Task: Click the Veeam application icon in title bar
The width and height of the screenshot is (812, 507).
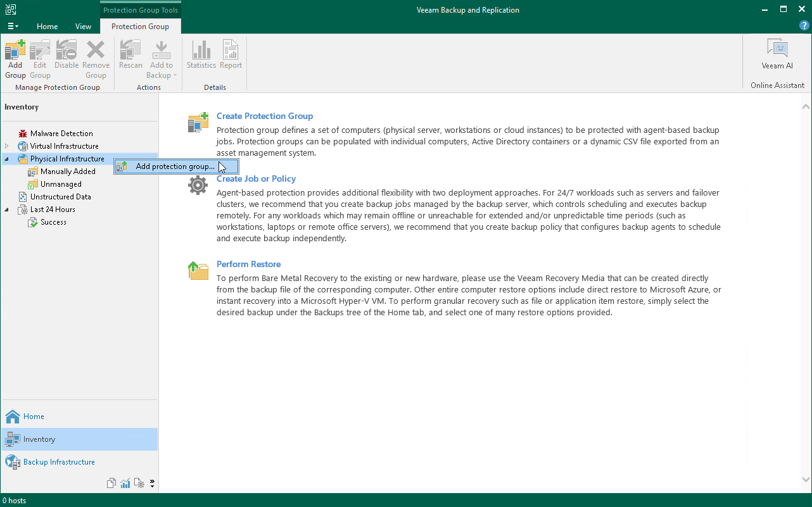Action: point(11,9)
